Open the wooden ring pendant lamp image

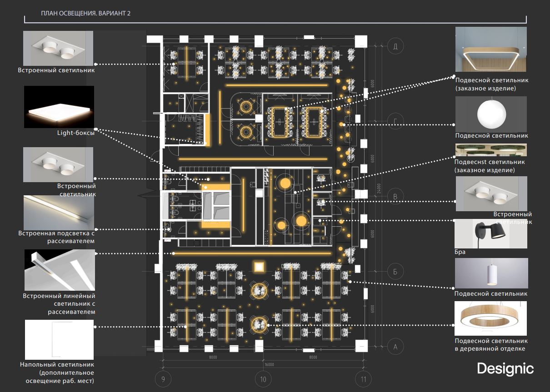pyautogui.click(x=491, y=318)
